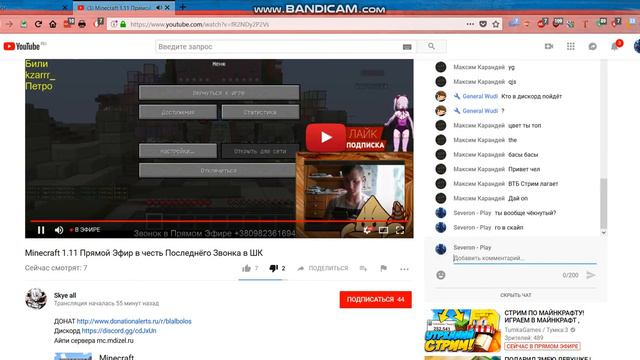Open the messages icon in header
Viewport: 640px width, 360px height.
pos(593,47)
